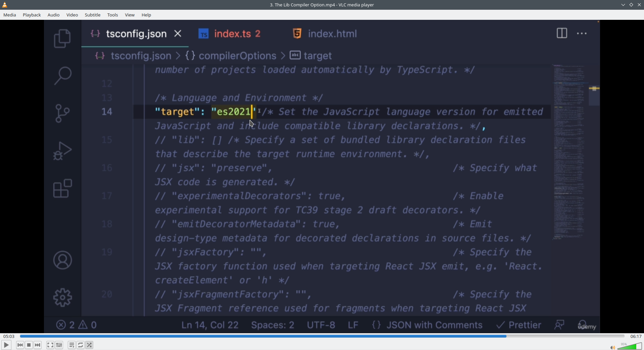This screenshot has width=644, height=350.
Task: Switch to the index.html tab
Action: [x=325, y=34]
